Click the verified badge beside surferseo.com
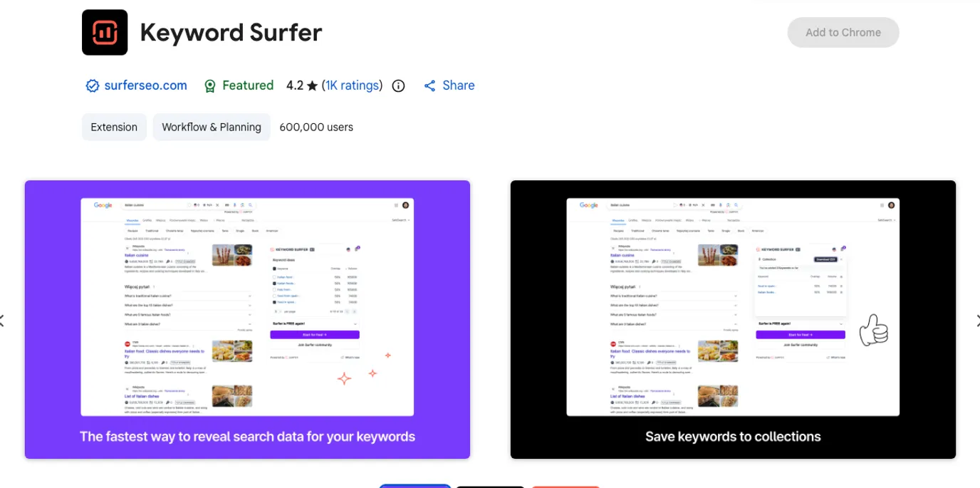980x488 pixels. coord(92,86)
